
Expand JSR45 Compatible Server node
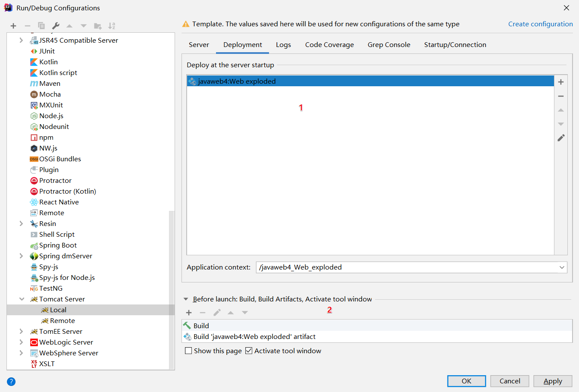(21, 40)
